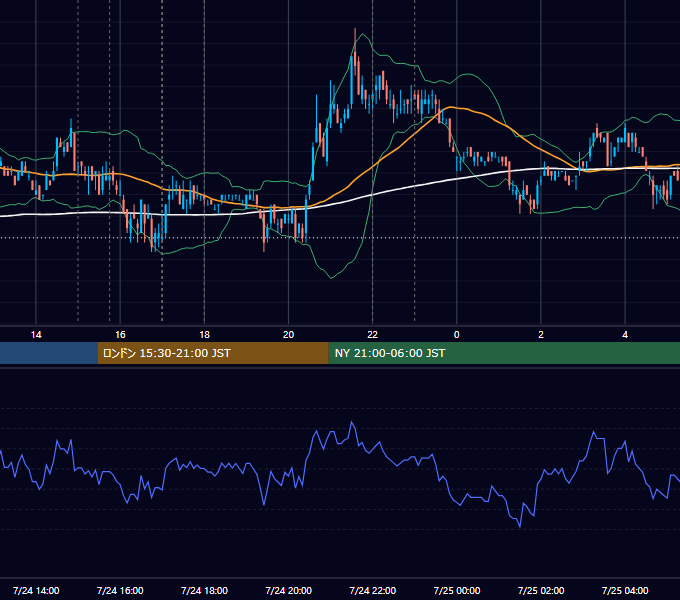Click hour label 2 on price chart axis
The height and width of the screenshot is (600, 680).
tap(541, 335)
